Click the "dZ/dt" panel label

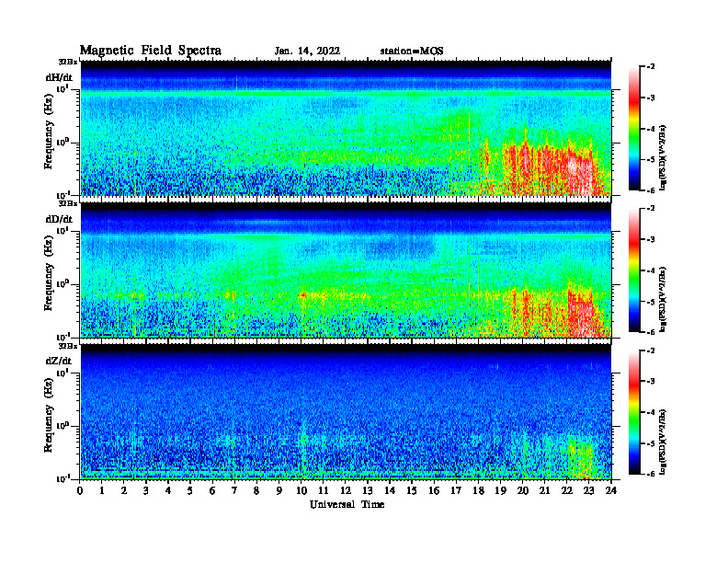click(59, 361)
